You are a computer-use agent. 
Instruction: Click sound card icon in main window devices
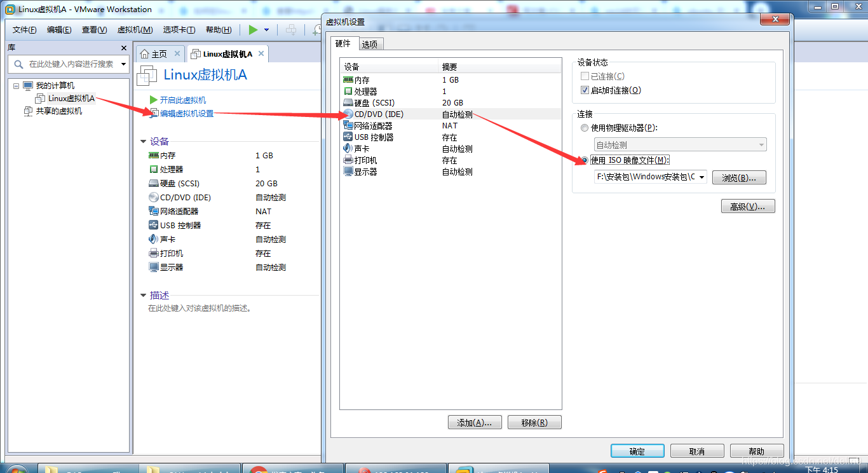153,239
